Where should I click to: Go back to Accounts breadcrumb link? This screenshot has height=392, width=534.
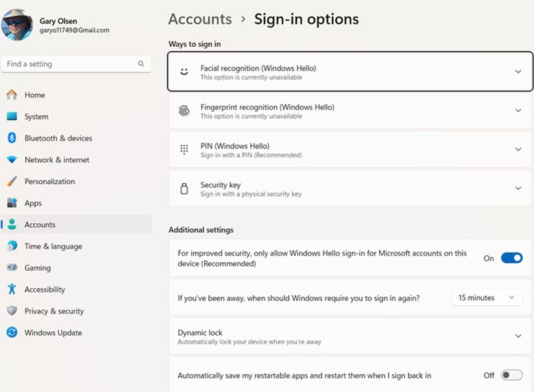(200, 19)
